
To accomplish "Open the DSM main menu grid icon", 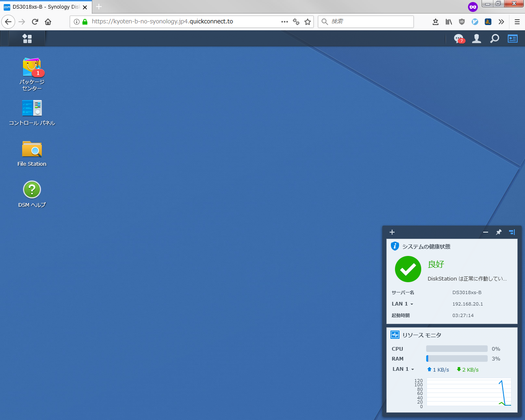I will [x=27, y=39].
